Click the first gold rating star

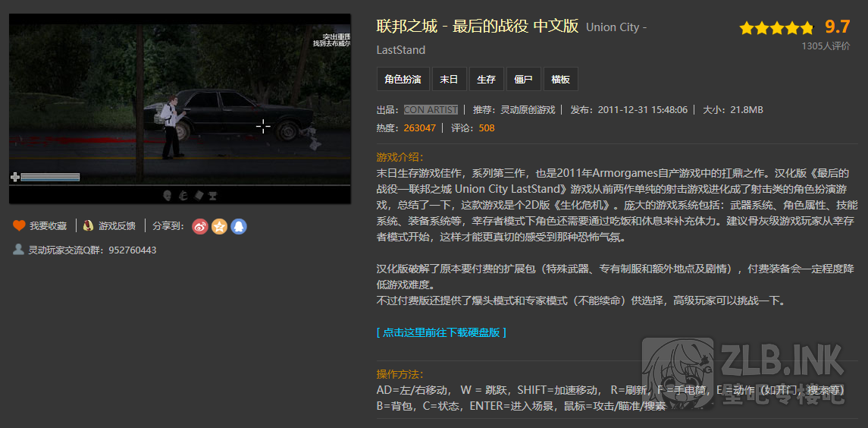pos(747,29)
